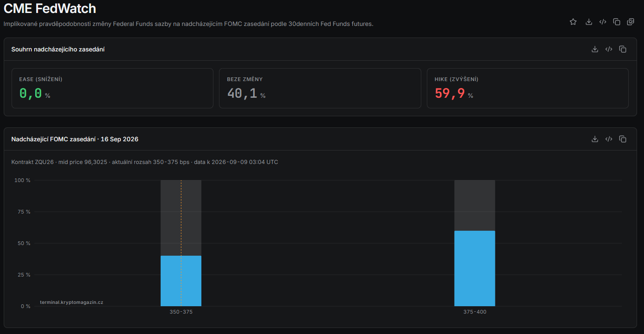Click the grey 40,1 value

click(x=242, y=94)
